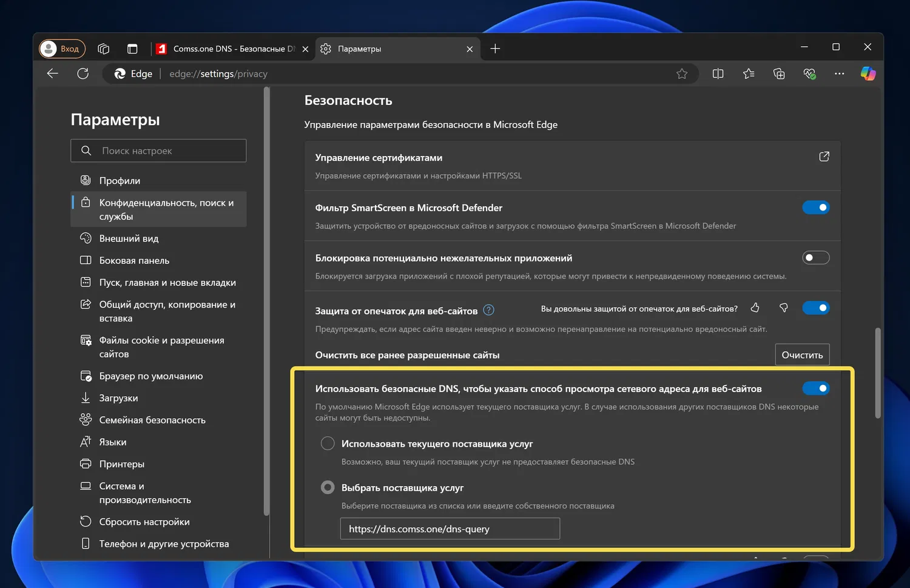Click the DNS provider URL field
The image size is (910, 588).
tap(450, 529)
